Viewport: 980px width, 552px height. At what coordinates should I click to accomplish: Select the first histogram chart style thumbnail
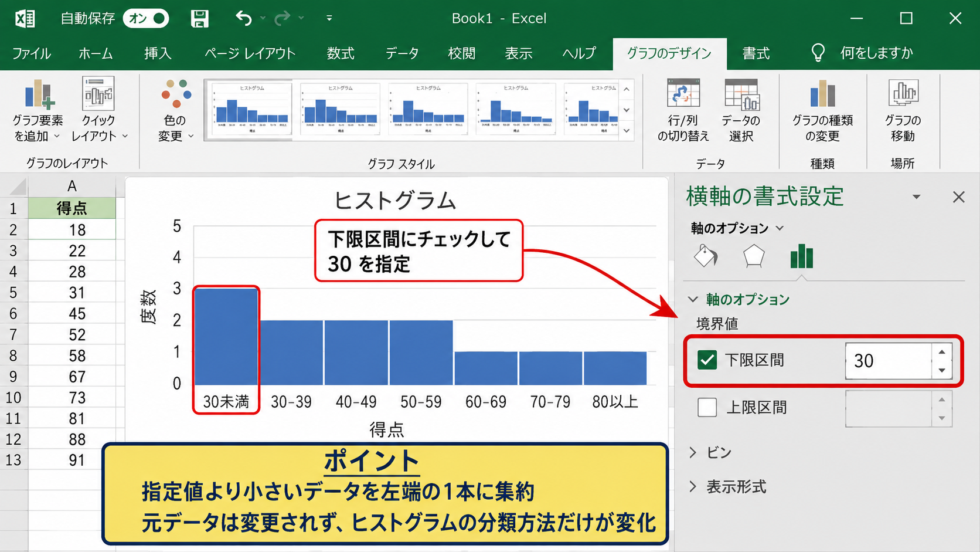(x=252, y=109)
